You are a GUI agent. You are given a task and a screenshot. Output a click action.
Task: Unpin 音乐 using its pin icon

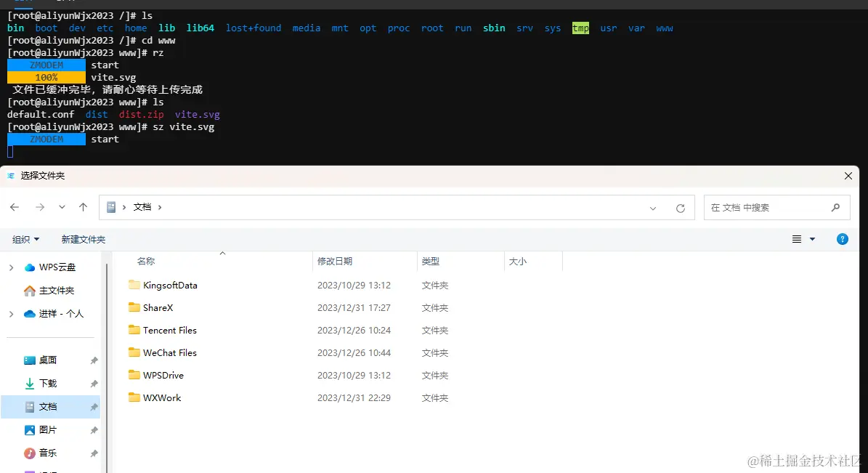click(x=94, y=453)
